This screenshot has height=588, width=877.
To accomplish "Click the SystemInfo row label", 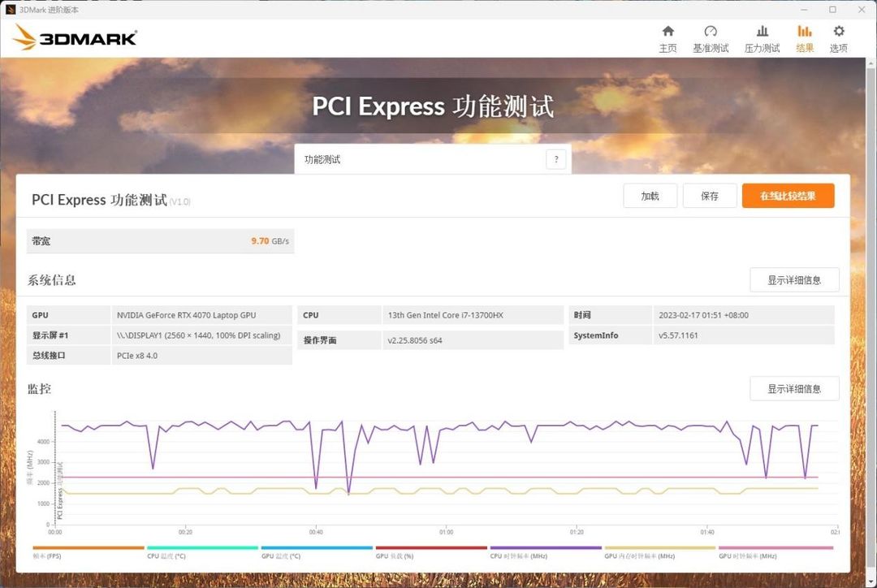I will pyautogui.click(x=596, y=335).
